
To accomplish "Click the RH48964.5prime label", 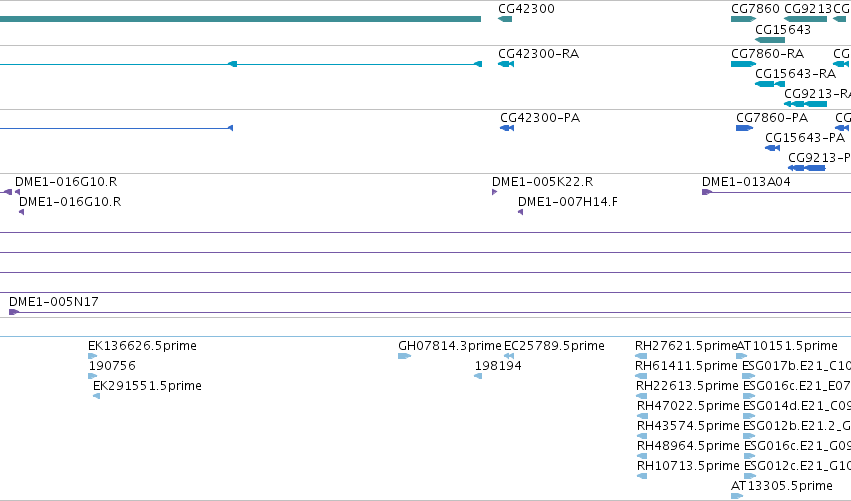I will click(x=688, y=446).
